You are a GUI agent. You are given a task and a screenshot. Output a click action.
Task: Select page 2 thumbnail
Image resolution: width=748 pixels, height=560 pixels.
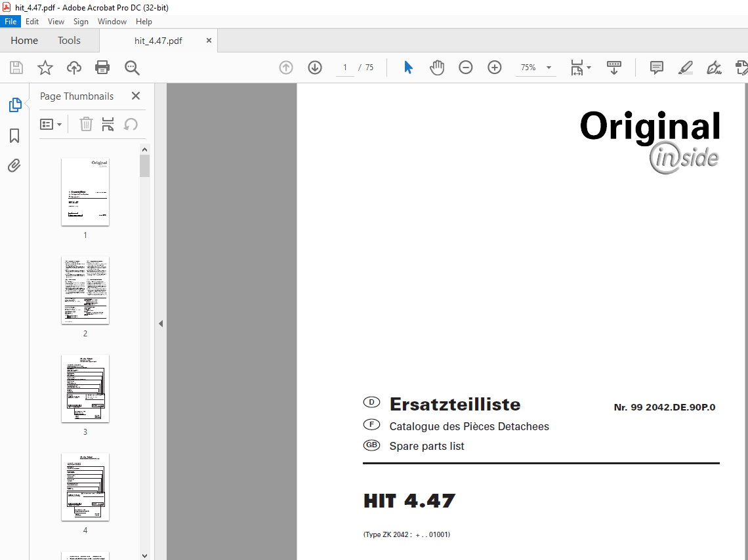[x=85, y=290]
